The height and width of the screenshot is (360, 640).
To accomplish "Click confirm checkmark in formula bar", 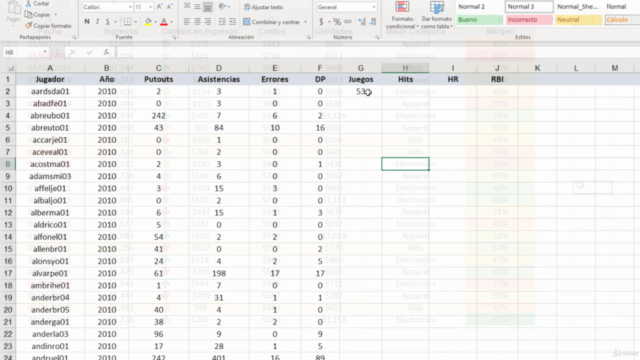I will 89,52.
